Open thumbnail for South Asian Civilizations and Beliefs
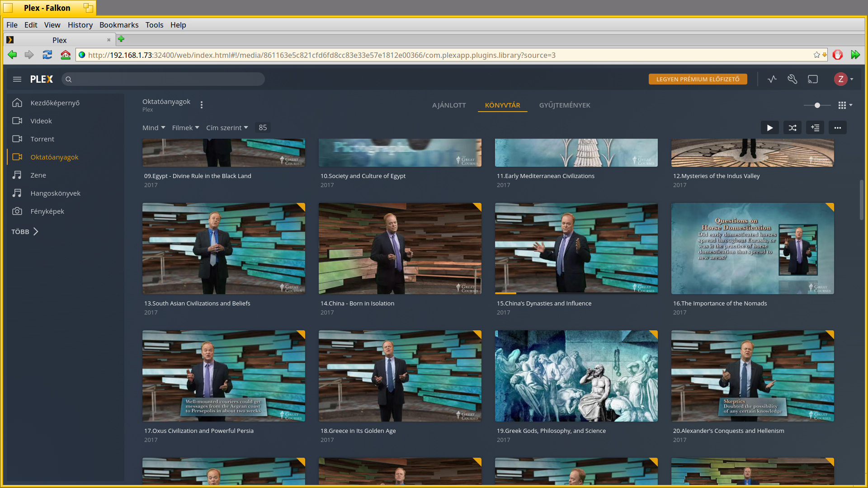The height and width of the screenshot is (488, 868). coord(224,249)
